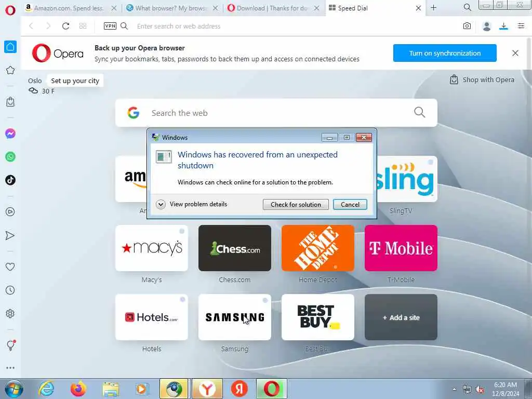Take a snapshot with camera icon

point(467,26)
